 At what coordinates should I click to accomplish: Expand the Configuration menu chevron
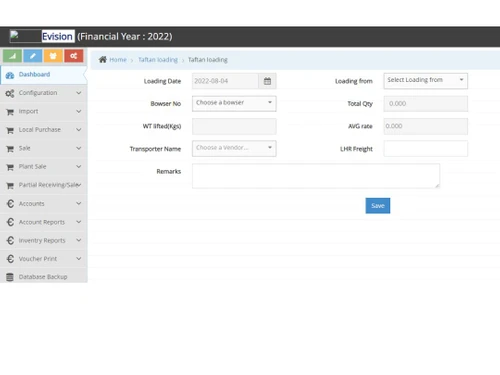pyautogui.click(x=79, y=93)
